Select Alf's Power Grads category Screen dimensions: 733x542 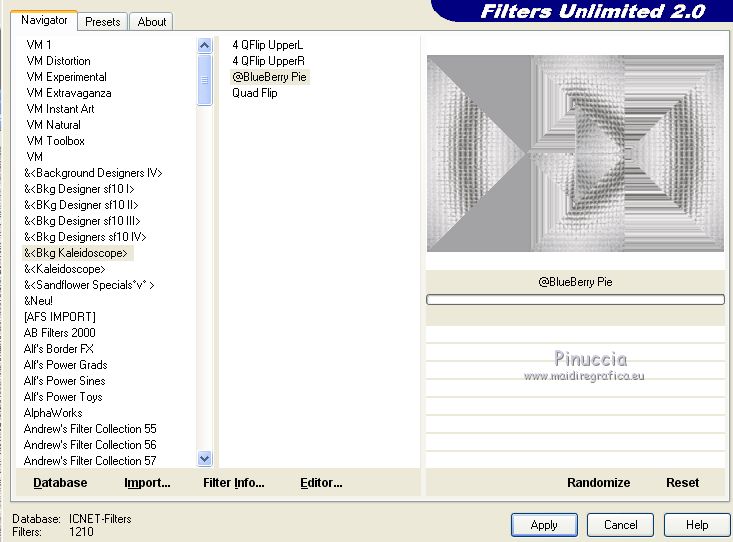click(65, 365)
